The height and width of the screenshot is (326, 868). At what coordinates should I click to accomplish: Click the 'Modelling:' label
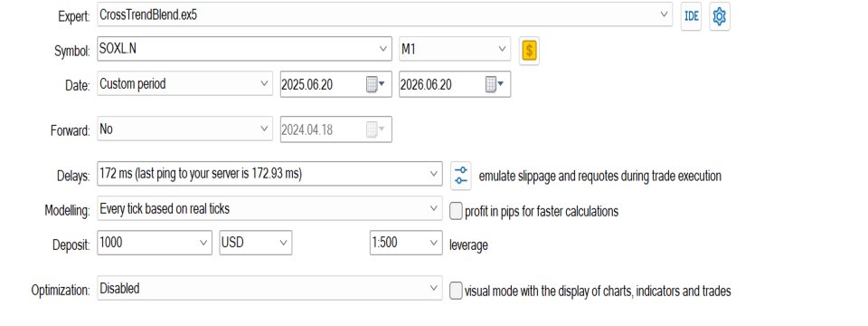point(67,211)
